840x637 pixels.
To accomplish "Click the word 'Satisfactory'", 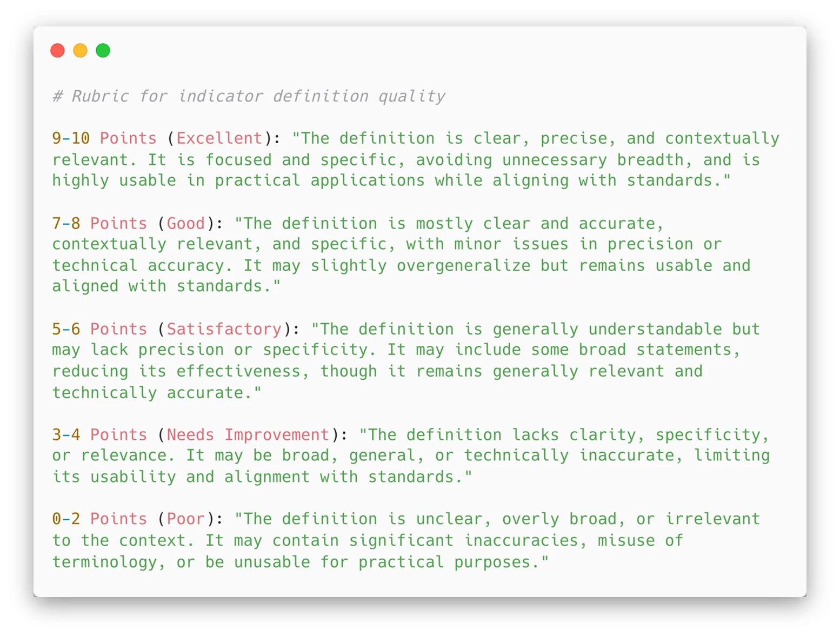I will 224,329.
